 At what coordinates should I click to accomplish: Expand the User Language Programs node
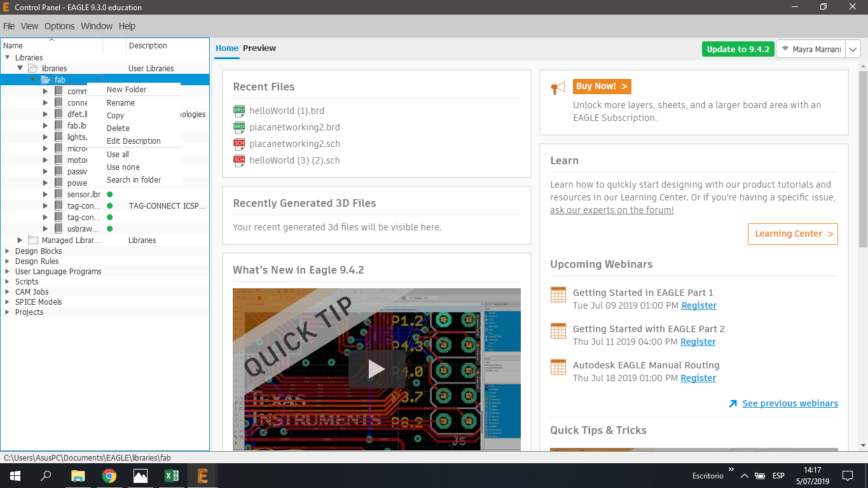click(x=8, y=271)
